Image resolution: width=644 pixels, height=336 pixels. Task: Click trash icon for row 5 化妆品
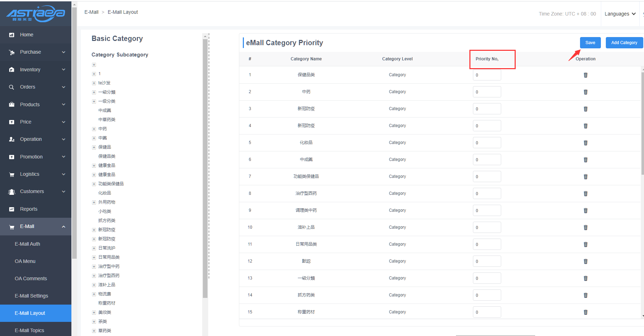coord(585,143)
